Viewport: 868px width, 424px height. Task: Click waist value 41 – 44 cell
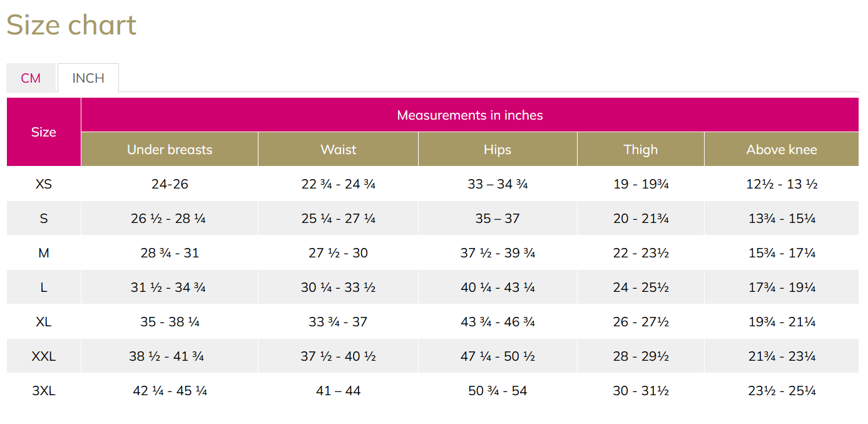click(339, 391)
